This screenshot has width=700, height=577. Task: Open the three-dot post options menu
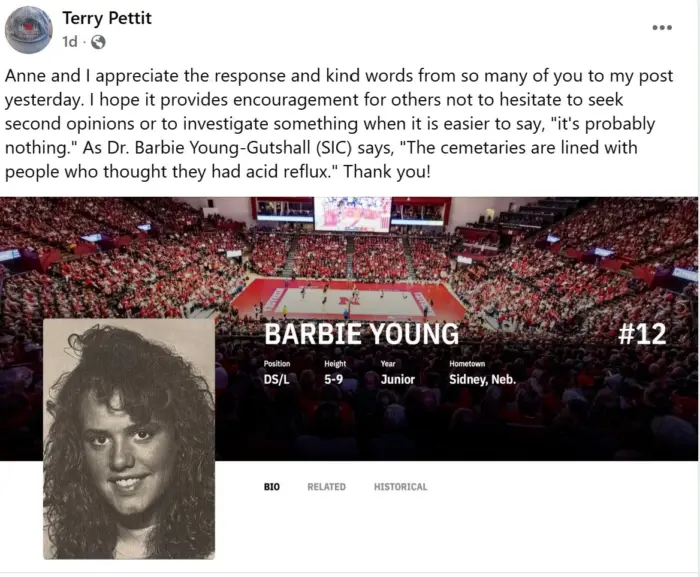662,28
